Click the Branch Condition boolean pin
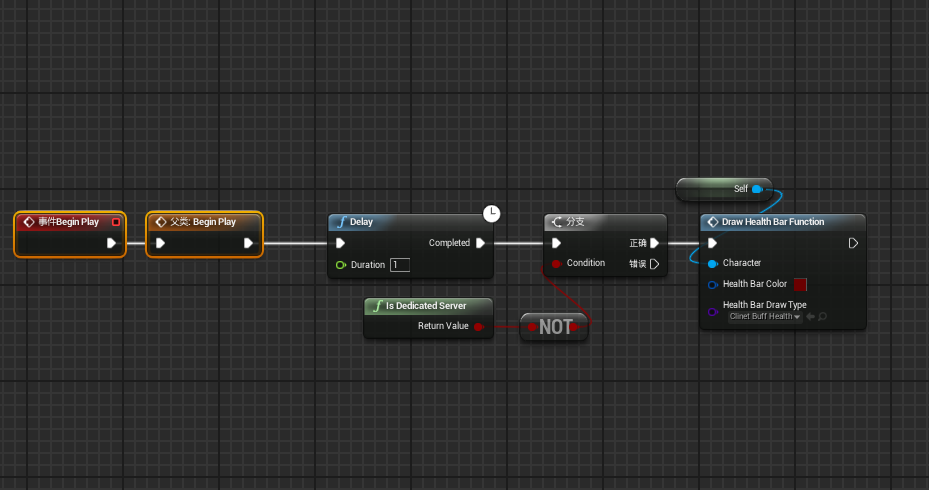The image size is (929, 490). [x=556, y=264]
